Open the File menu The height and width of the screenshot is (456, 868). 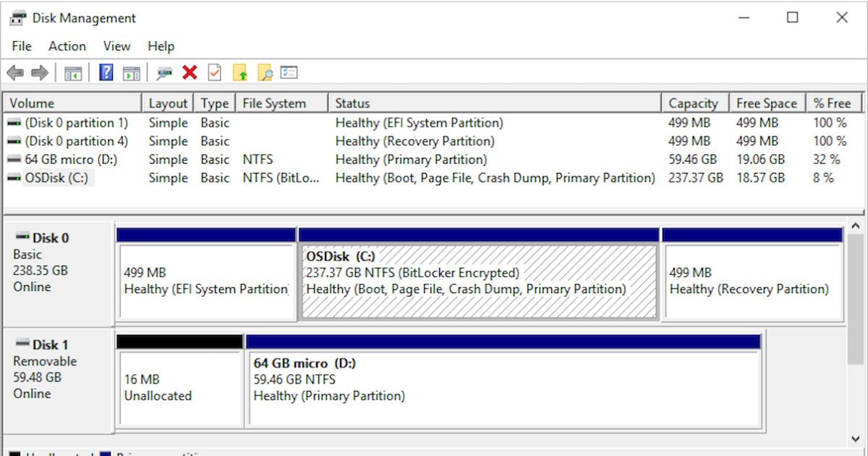22,46
